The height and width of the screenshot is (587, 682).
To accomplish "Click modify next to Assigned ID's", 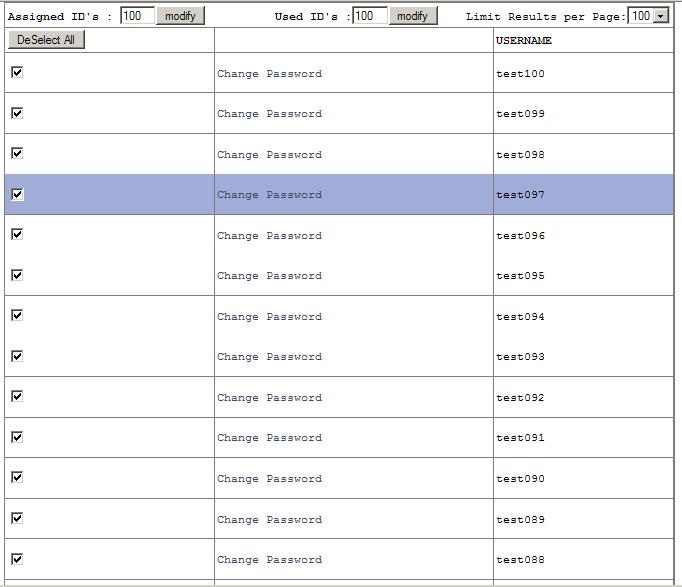I will 180,16.
